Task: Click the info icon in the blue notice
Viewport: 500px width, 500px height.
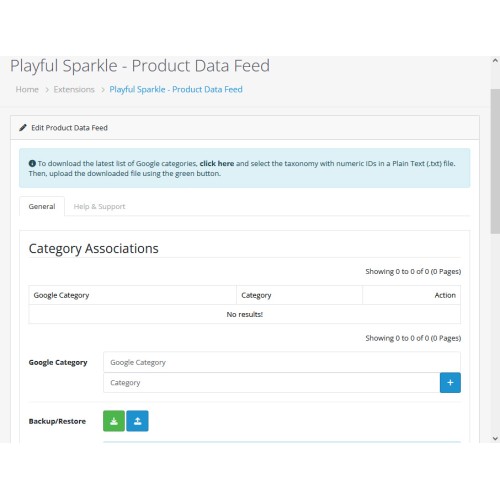Action: pos(32,163)
